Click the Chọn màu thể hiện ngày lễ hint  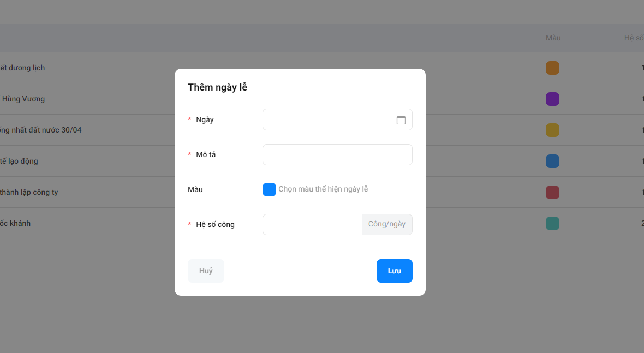click(x=323, y=189)
